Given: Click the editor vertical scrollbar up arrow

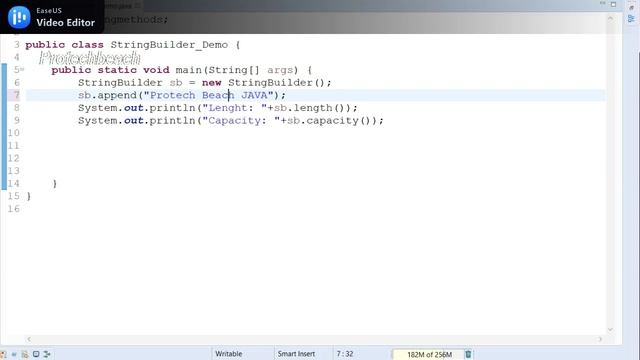Looking at the screenshot, I should (x=610, y=18).
